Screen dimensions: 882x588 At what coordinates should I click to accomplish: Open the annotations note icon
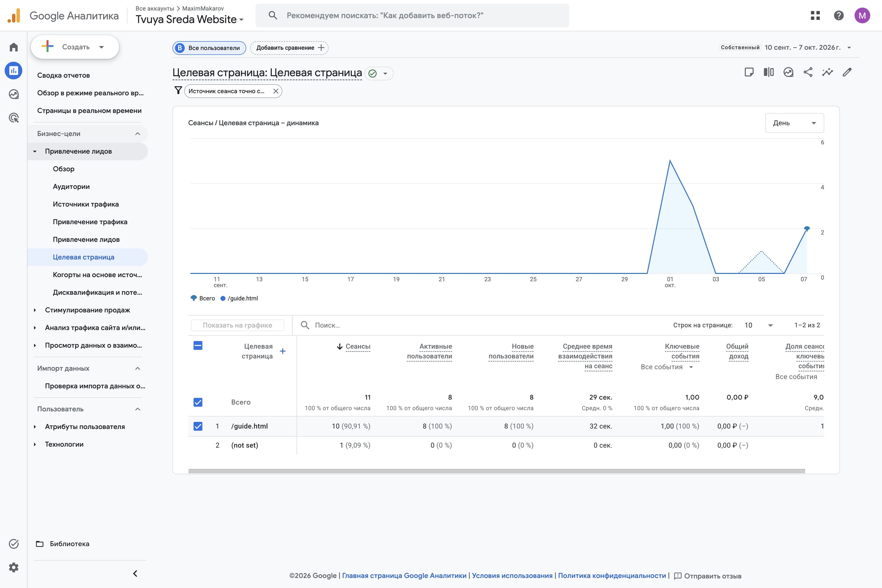tap(749, 72)
